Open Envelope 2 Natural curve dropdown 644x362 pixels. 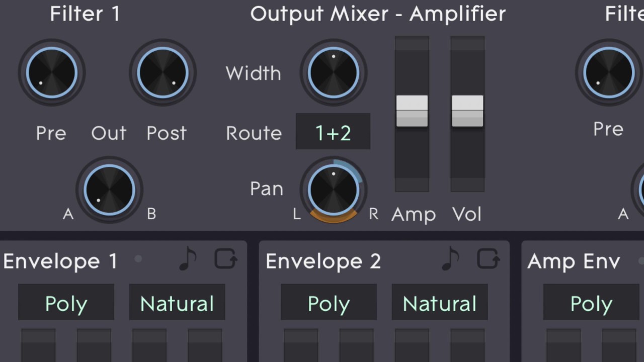tap(440, 302)
